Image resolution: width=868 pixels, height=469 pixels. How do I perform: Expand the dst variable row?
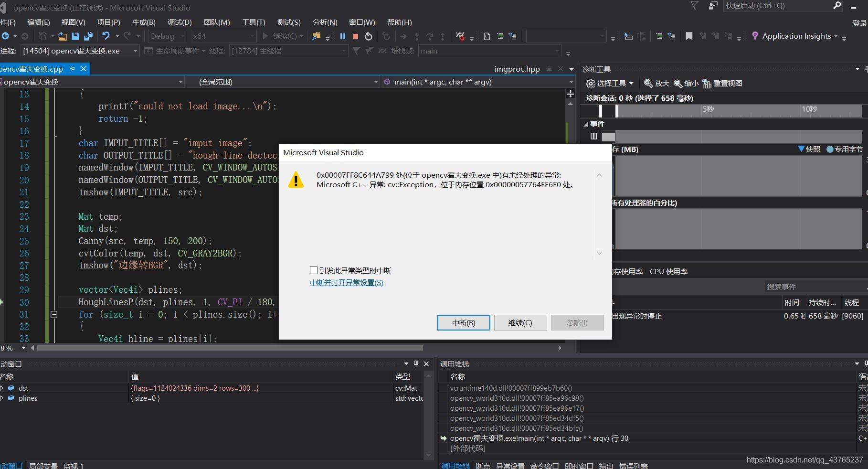(x=2, y=388)
